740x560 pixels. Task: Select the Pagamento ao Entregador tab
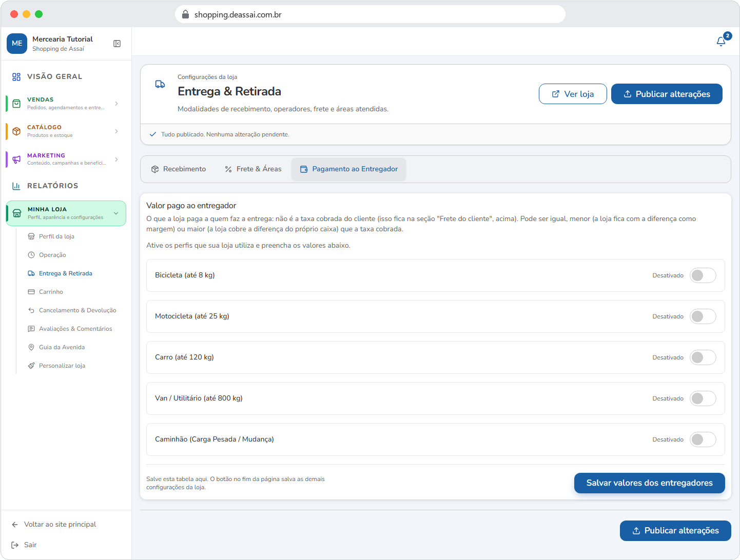(x=349, y=169)
